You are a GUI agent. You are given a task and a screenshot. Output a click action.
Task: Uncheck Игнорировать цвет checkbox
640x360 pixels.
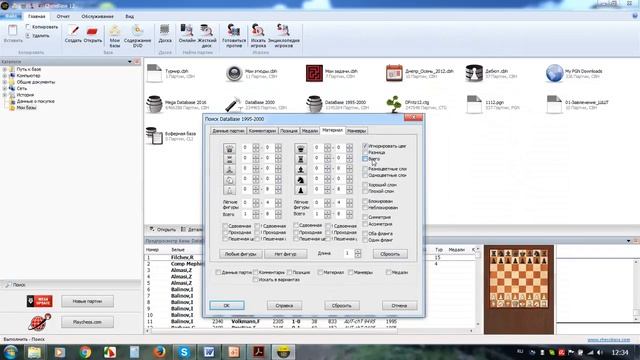coord(365,146)
